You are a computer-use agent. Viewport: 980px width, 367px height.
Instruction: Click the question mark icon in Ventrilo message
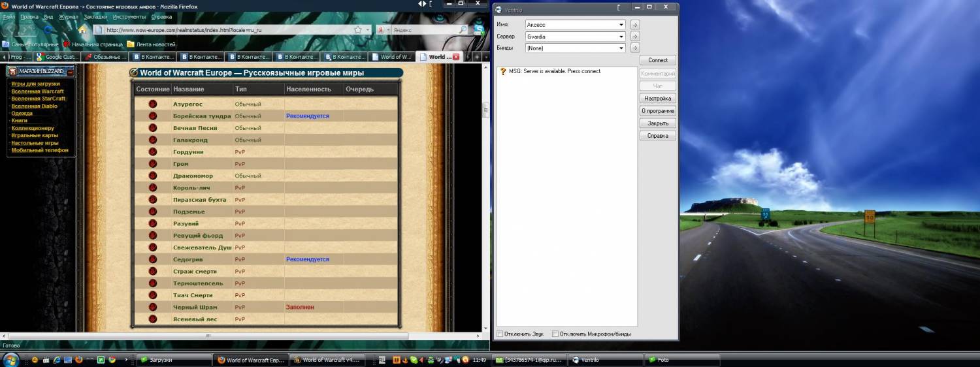503,71
